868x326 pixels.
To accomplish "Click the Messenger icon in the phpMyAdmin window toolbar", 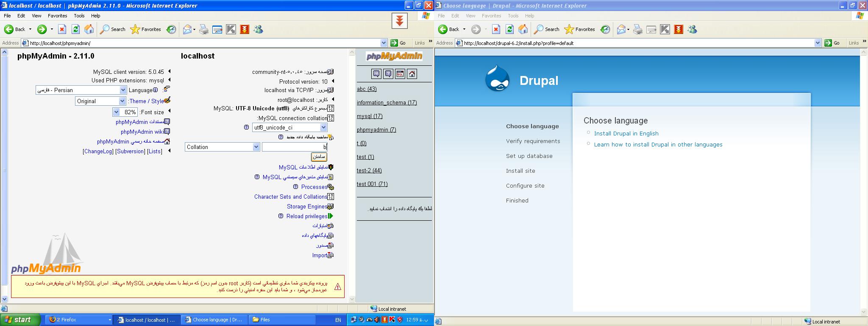I will 258,29.
